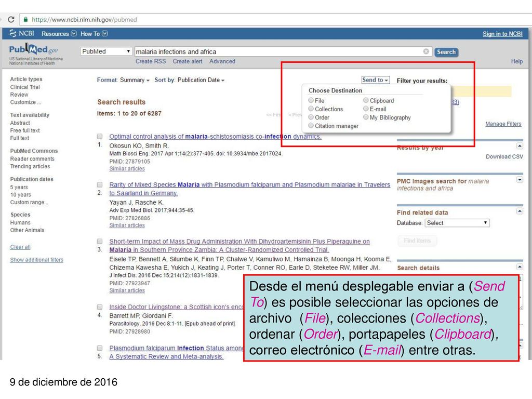532x399 pixels.
Task: Open the Manage Filters link
Action: point(503,124)
